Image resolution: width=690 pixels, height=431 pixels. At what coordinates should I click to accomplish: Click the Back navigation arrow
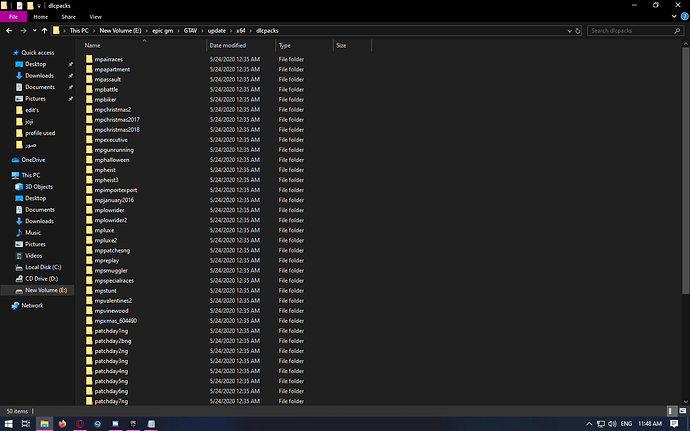pos(11,31)
